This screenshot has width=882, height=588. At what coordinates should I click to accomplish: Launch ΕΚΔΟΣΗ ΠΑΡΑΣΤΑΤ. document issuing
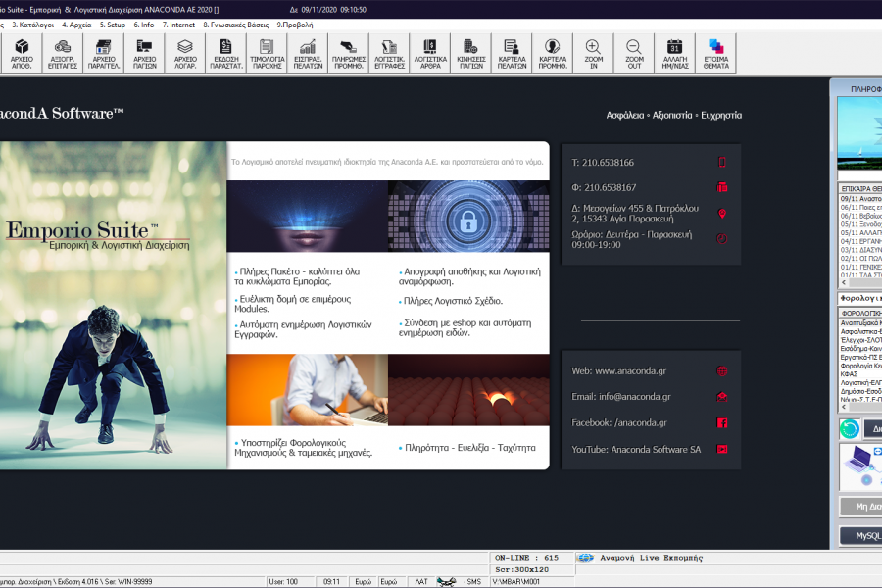[226, 54]
